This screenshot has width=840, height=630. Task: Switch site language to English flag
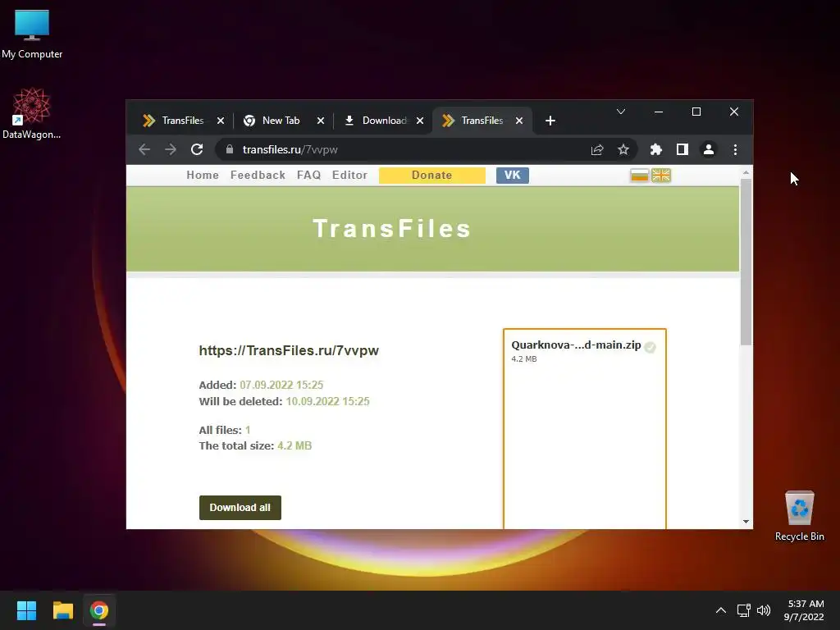(661, 176)
